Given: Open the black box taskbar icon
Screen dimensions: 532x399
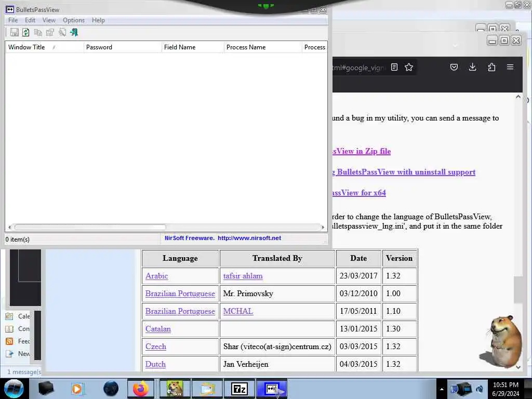Looking at the screenshot, I should 46,389.
